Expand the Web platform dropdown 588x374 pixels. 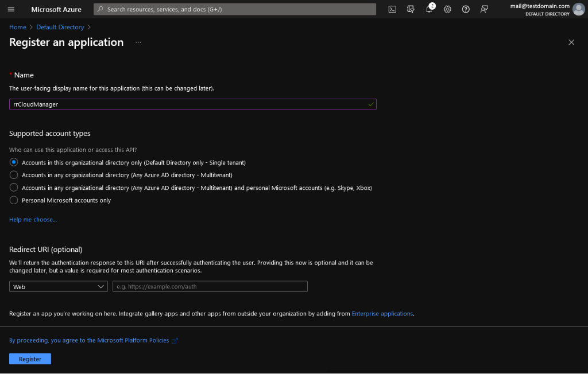pyautogui.click(x=59, y=287)
